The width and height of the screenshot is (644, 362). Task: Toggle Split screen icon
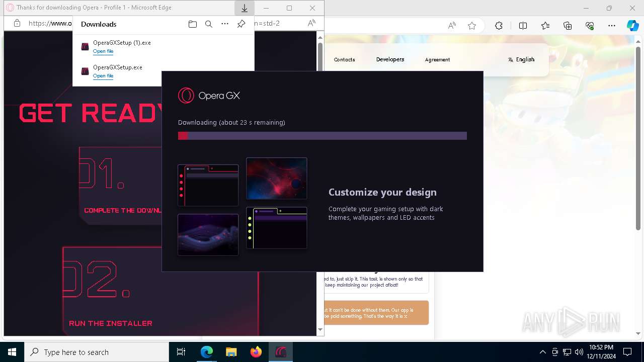523,26
